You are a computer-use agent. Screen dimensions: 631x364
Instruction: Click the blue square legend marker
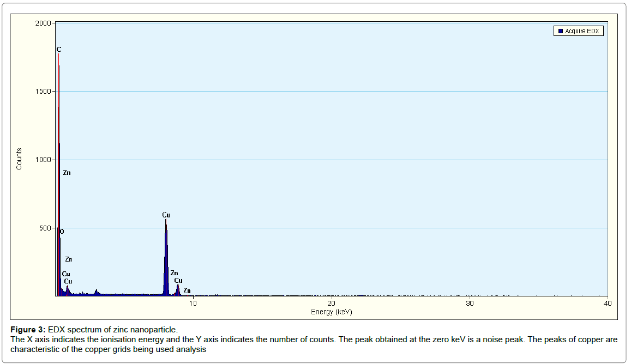click(560, 31)
